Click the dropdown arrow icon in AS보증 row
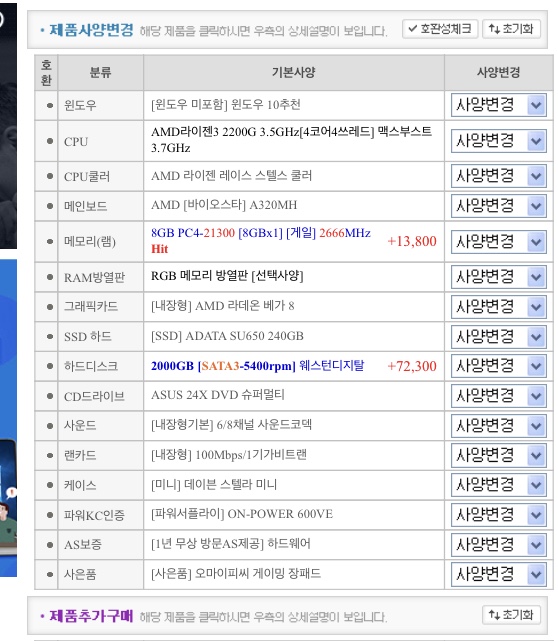 (x=536, y=545)
